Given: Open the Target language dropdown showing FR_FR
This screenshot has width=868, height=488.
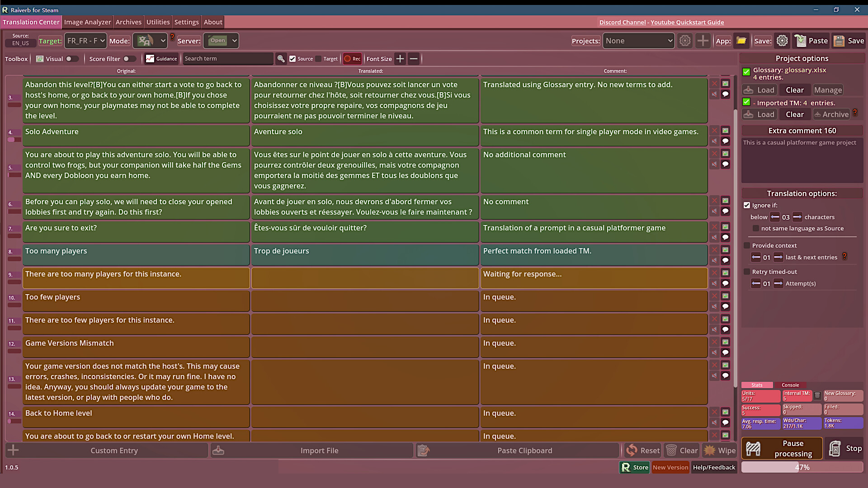Looking at the screenshot, I should pos(85,41).
